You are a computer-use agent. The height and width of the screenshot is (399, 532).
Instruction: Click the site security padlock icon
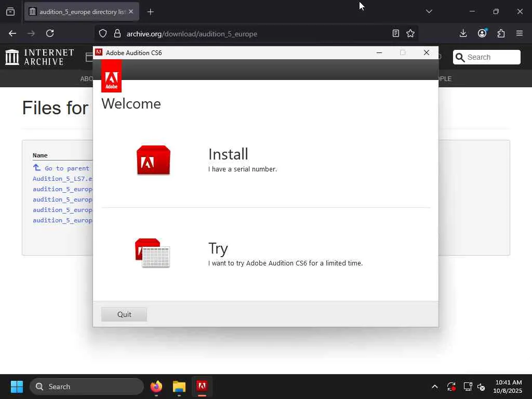click(x=117, y=33)
